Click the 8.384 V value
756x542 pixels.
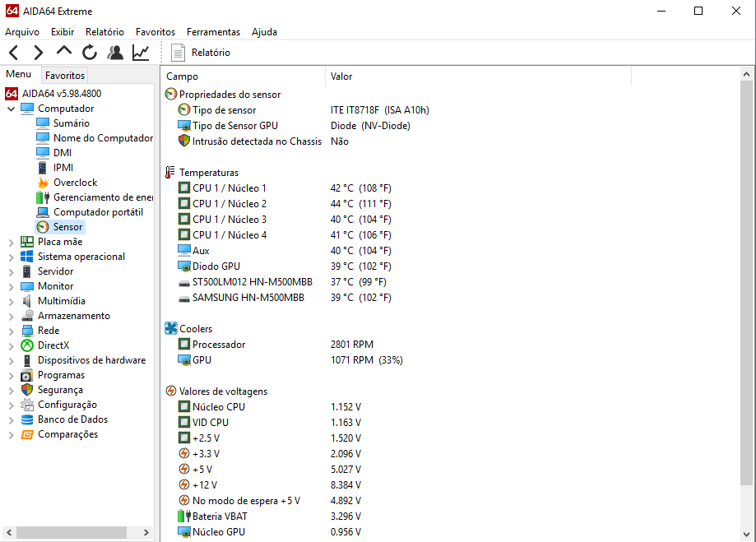tap(346, 484)
